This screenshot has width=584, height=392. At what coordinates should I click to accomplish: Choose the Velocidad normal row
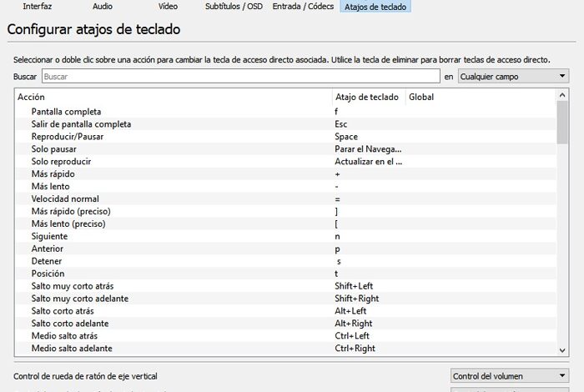[x=65, y=199]
